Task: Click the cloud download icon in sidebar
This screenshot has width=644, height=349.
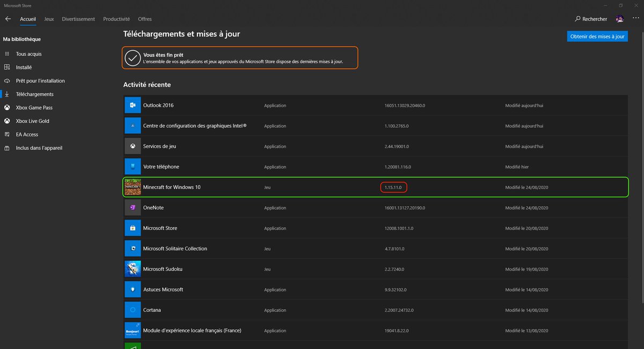Action: 7,81
